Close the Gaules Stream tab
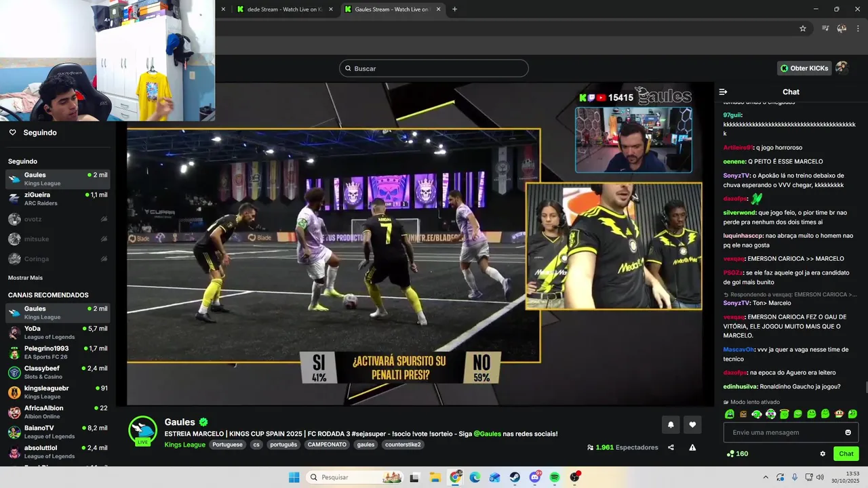Image resolution: width=868 pixels, height=488 pixels. click(438, 9)
